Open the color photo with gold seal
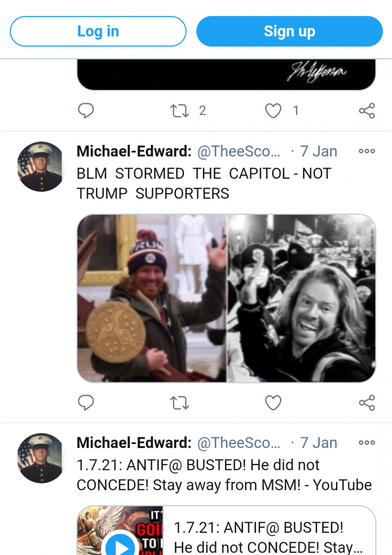The height and width of the screenshot is (555, 392). point(151,298)
